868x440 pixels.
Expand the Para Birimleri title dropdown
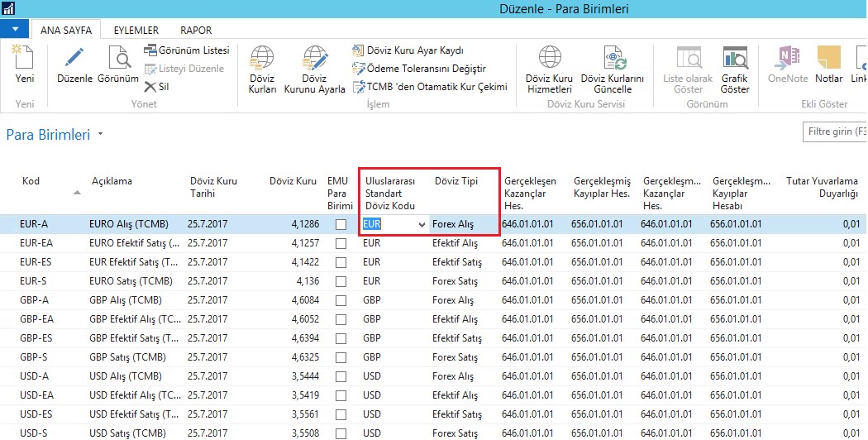[x=100, y=134]
